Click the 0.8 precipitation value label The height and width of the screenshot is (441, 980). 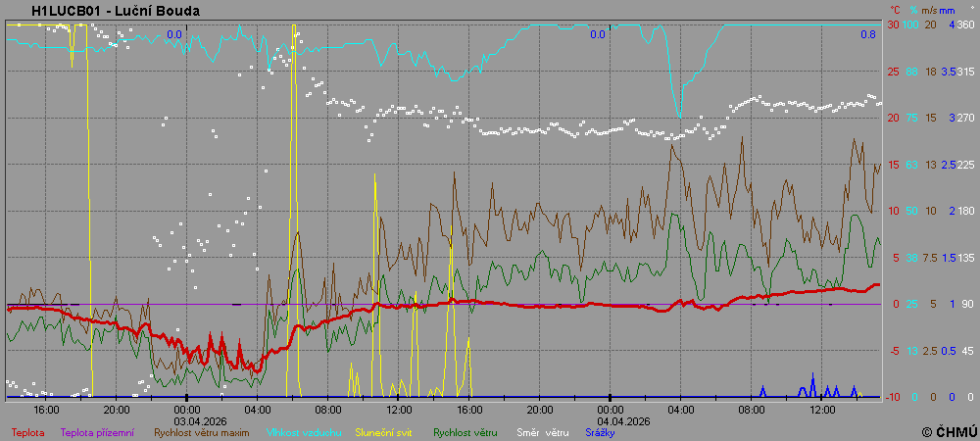(868, 34)
